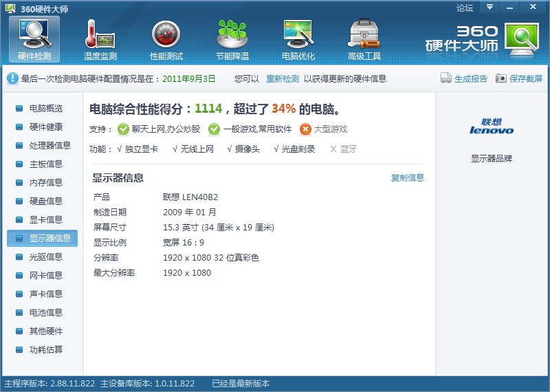550x392 pixels.
Task: Open 节能降温 energy saving tool
Action: [232, 39]
